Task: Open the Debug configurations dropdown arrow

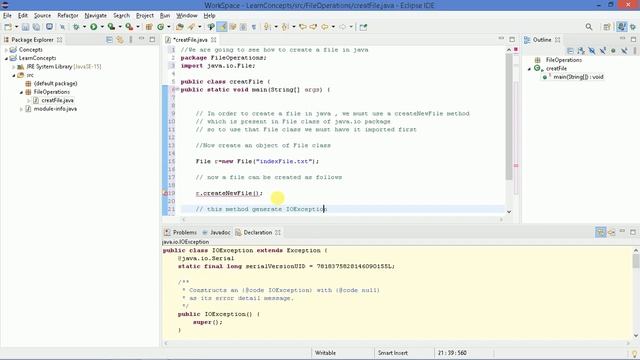Action: pyautogui.click(x=84, y=27)
